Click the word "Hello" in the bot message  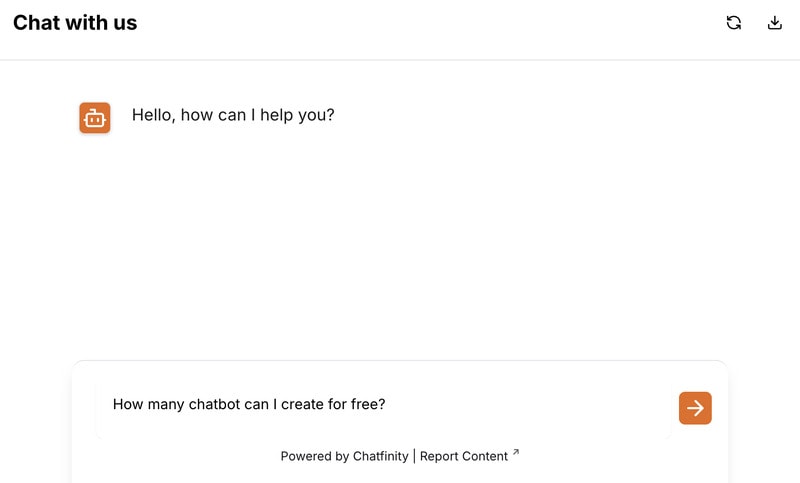(x=153, y=115)
